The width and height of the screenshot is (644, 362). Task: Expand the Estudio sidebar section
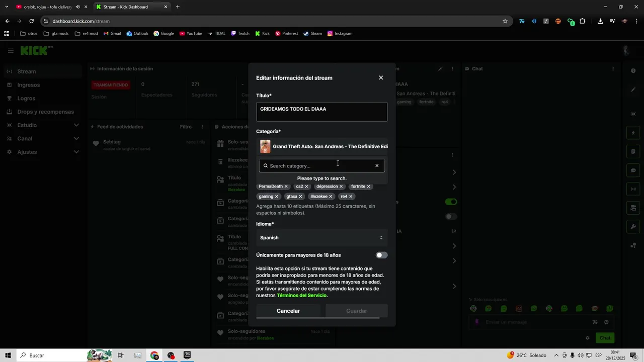(76, 125)
